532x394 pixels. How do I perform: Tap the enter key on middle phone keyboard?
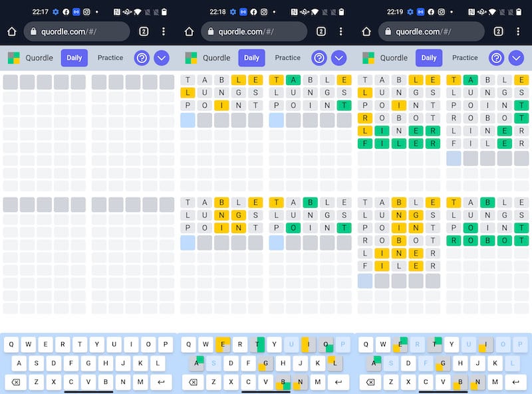pos(338,382)
